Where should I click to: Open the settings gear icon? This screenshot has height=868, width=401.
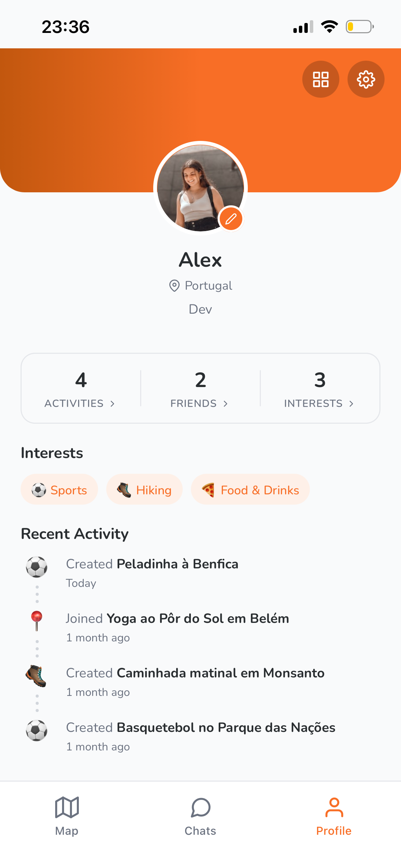click(x=366, y=79)
